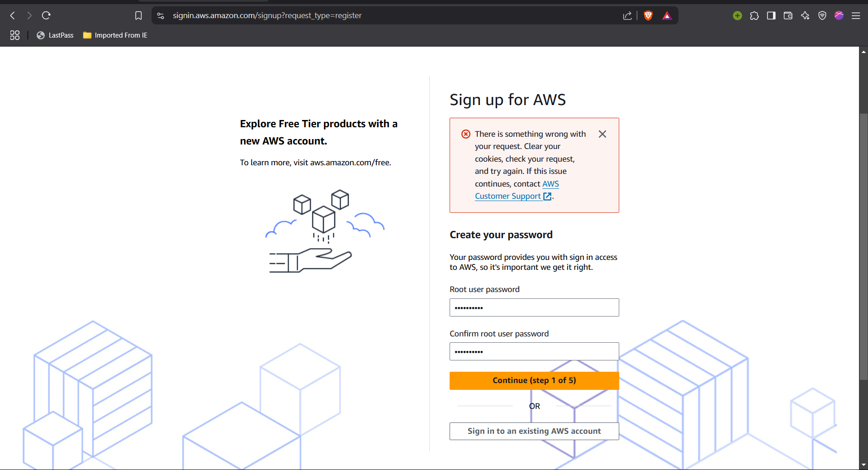Open the Brave Wallet icon
This screenshot has height=470, width=868.
(788, 15)
